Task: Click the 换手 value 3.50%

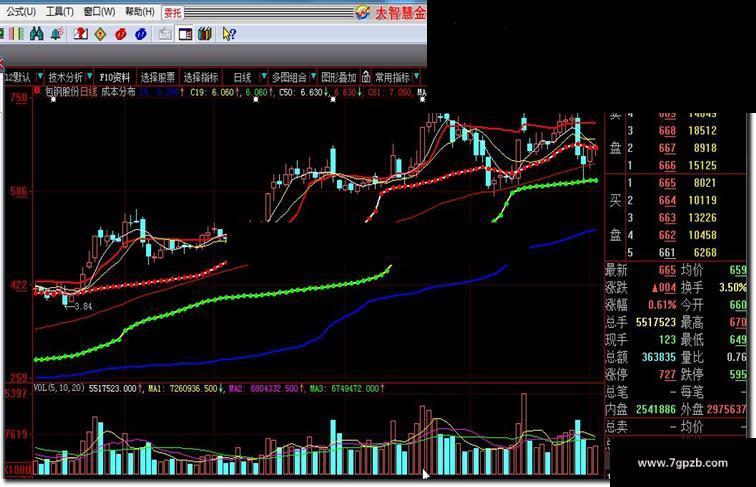Action: point(732,287)
